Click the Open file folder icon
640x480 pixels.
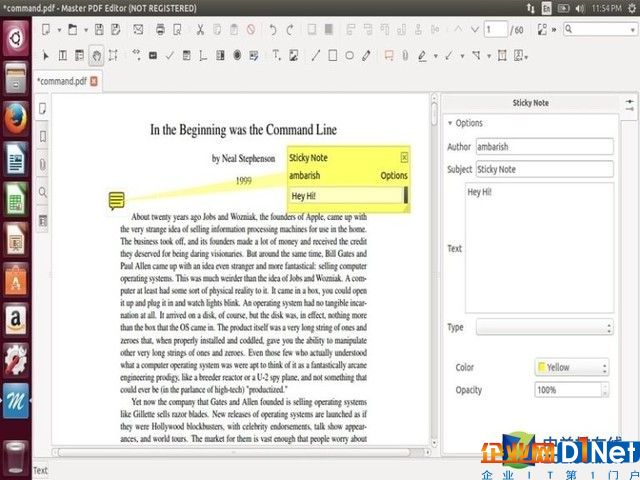coord(73,29)
